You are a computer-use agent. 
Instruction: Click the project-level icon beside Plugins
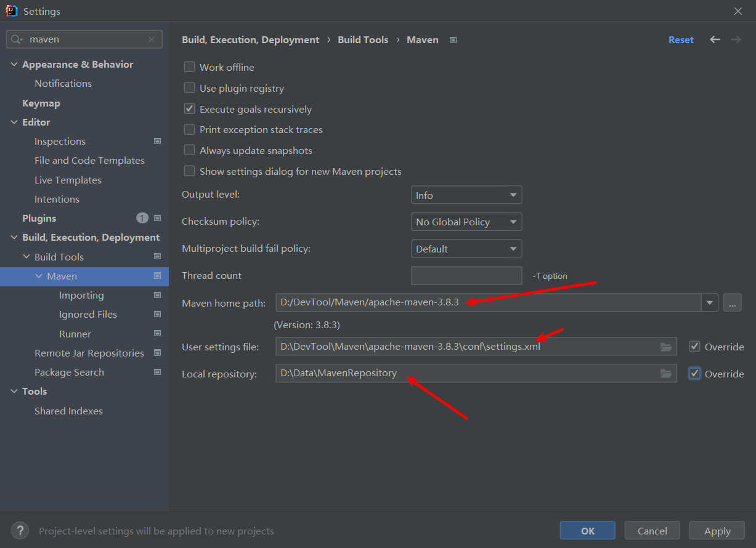(x=158, y=218)
